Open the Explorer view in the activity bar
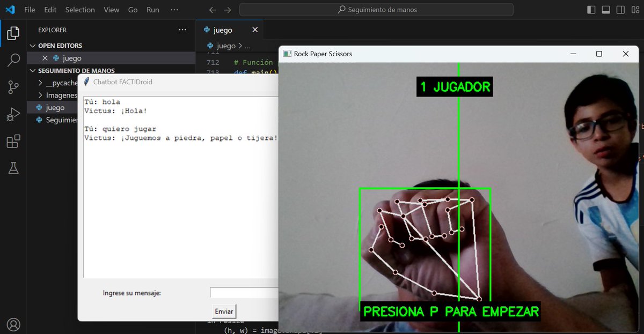644x334 pixels. point(13,34)
